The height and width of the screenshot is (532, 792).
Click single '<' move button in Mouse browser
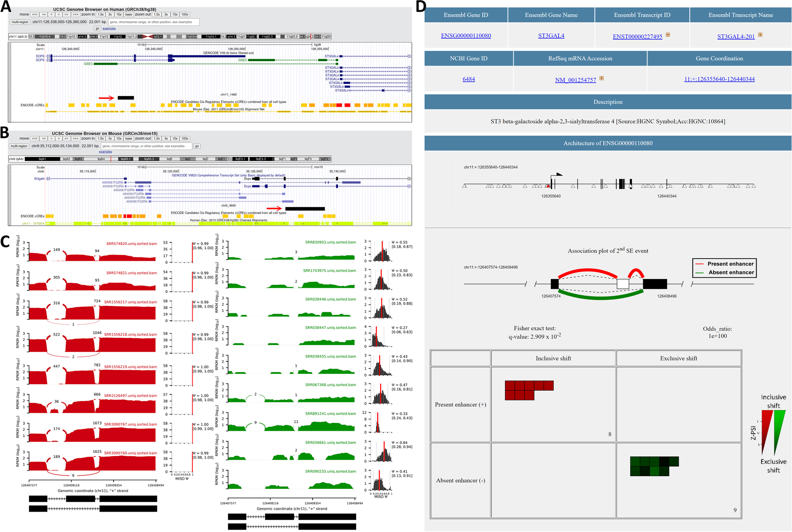coord(51,138)
